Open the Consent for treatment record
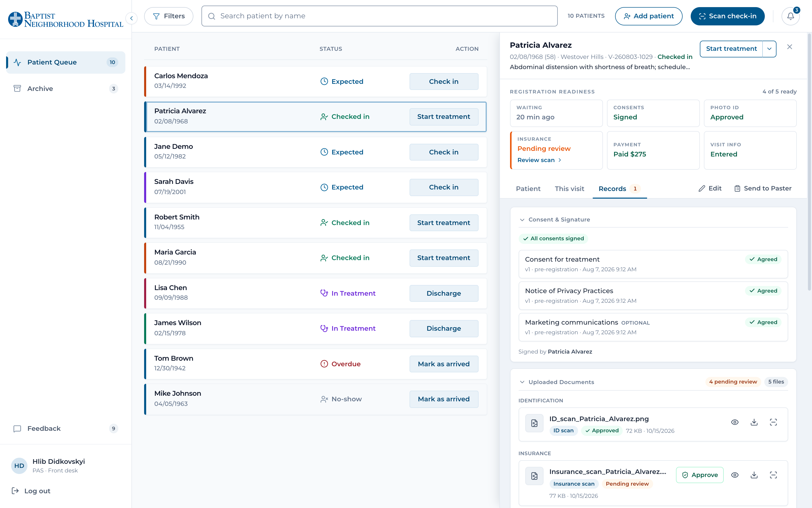 (x=653, y=264)
